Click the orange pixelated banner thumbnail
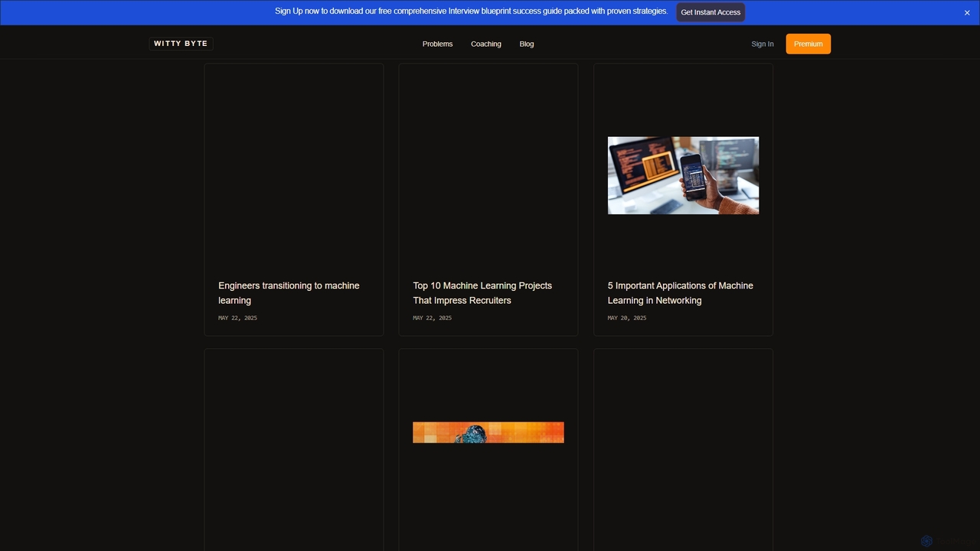 point(488,432)
